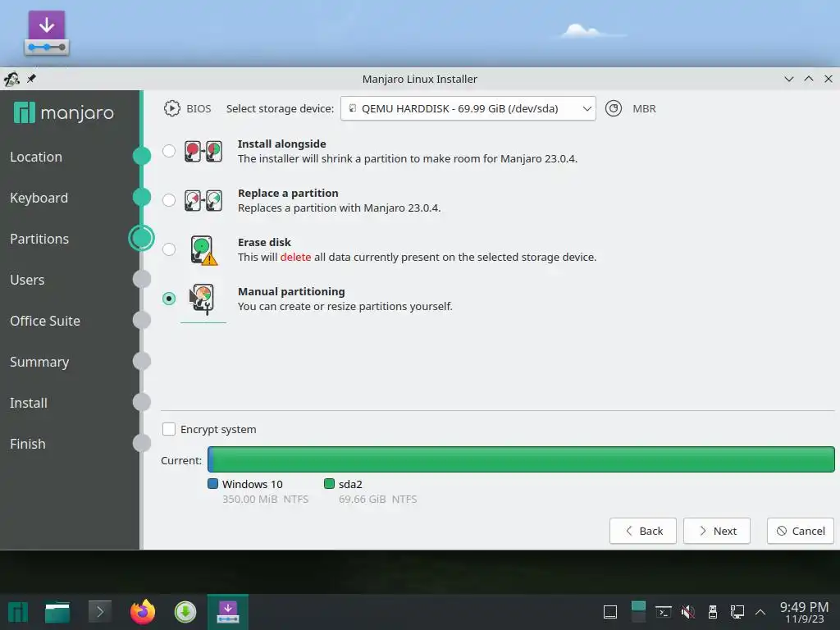Click the green sda2 partition bar
Image resolution: width=840 pixels, height=630 pixels.
[x=524, y=459]
